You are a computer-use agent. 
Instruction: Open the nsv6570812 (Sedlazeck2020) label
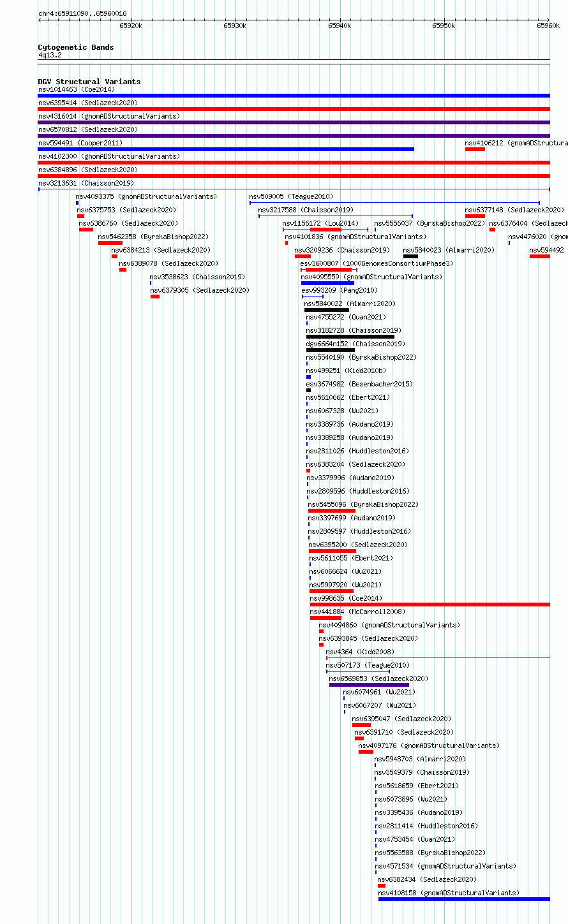point(88,129)
